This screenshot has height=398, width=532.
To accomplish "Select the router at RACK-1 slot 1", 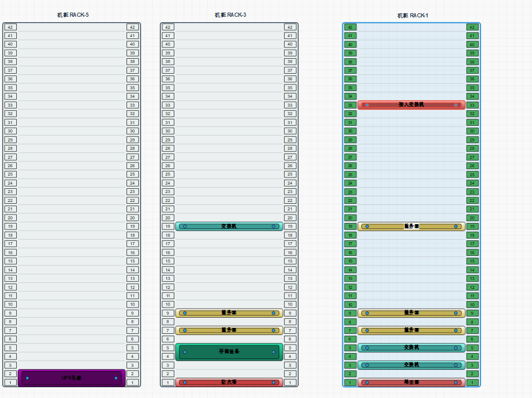I will click(411, 382).
